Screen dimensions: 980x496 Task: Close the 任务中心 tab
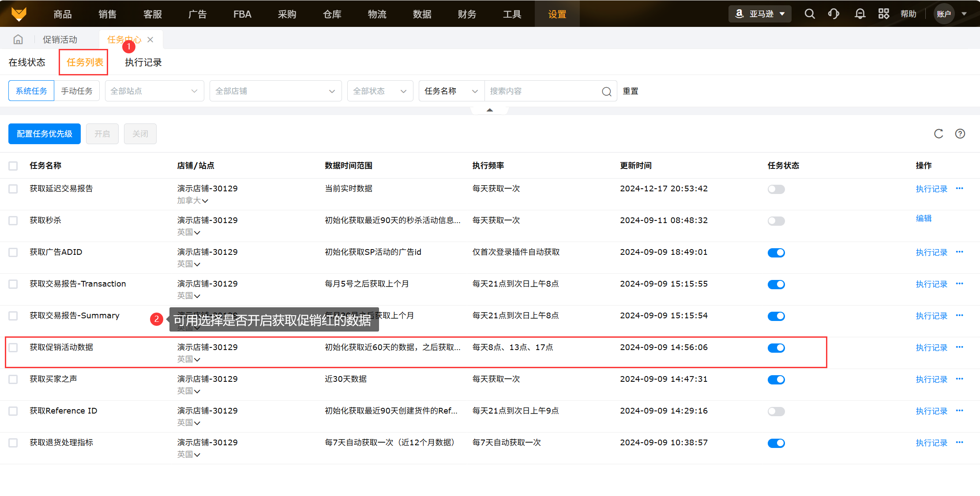[150, 40]
